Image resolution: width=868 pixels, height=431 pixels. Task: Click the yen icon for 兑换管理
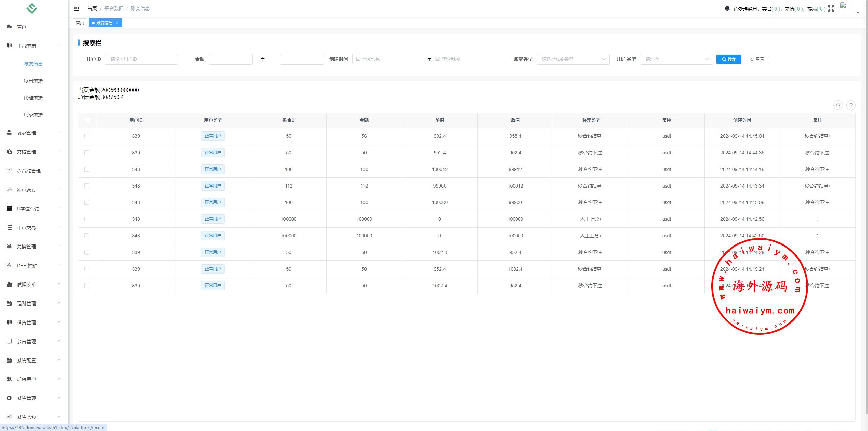pos(9,246)
